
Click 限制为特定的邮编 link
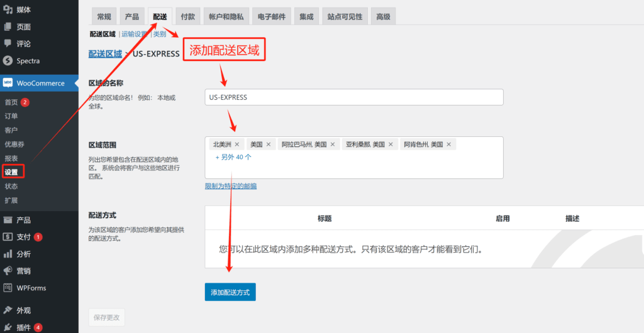[x=231, y=186]
